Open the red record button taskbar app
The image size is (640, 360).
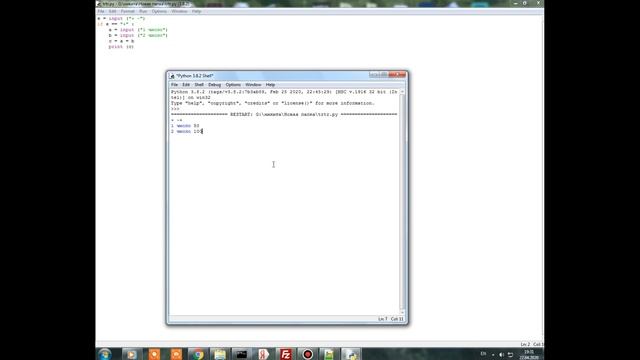pyautogui.click(x=308, y=354)
